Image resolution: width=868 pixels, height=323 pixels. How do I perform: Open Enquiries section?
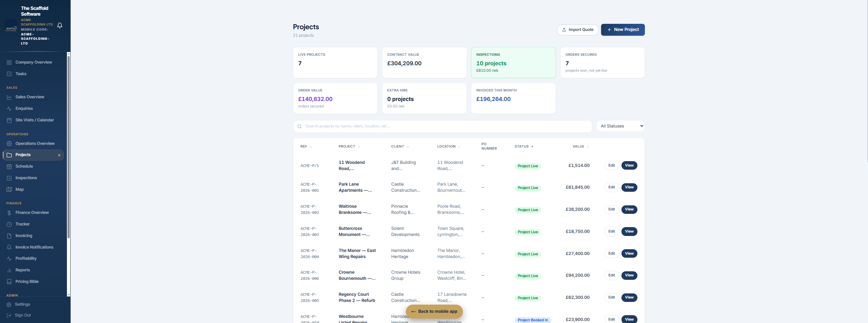click(33, 109)
